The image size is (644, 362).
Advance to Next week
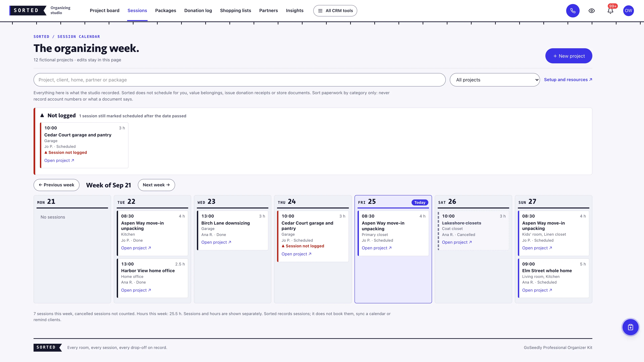click(x=156, y=185)
